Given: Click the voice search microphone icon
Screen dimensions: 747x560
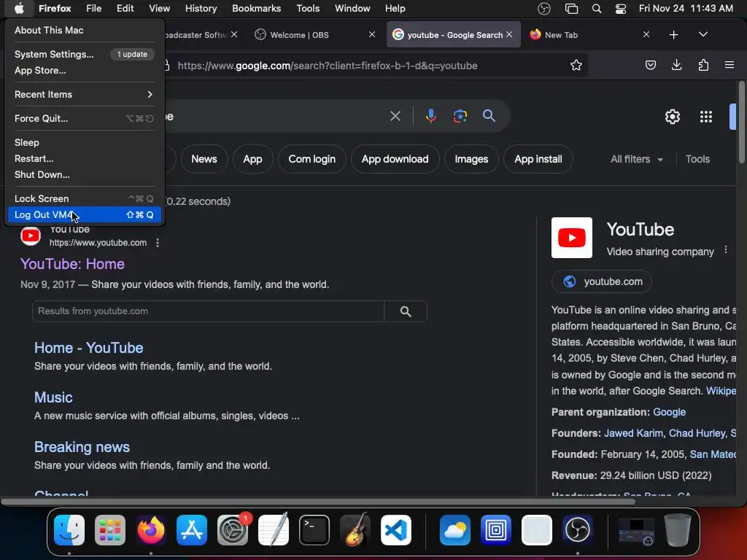Looking at the screenshot, I should click(x=430, y=116).
